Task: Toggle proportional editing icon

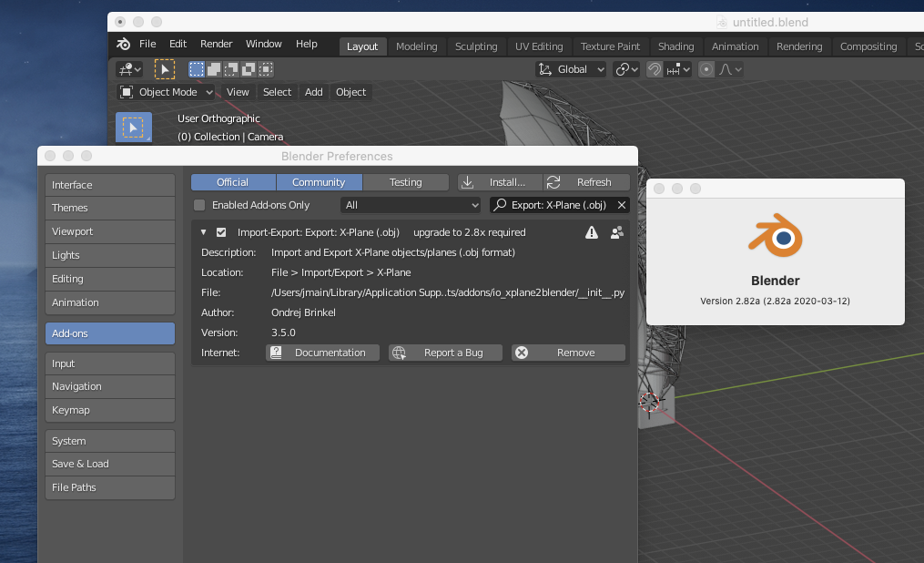Action: tap(706, 69)
